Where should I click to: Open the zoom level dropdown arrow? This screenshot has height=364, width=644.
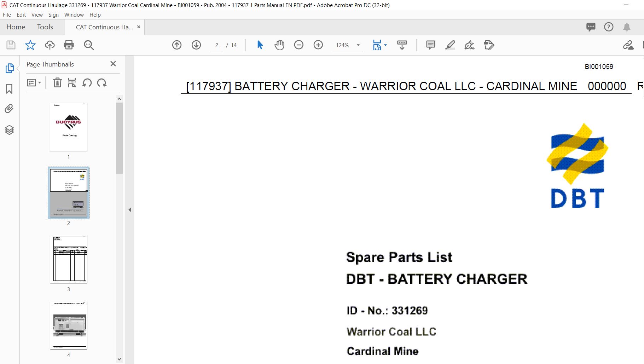pyautogui.click(x=358, y=45)
